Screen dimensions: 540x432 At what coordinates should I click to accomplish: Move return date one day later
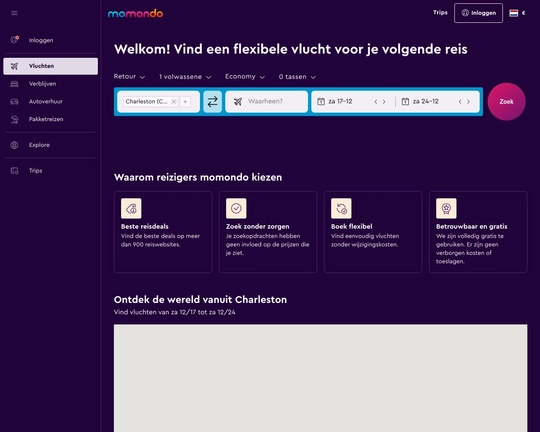(468, 102)
